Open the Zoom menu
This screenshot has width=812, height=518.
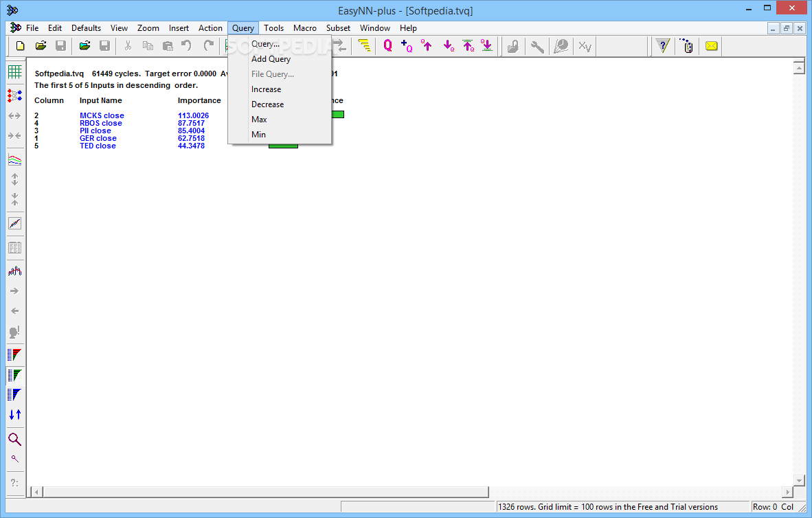pos(148,28)
